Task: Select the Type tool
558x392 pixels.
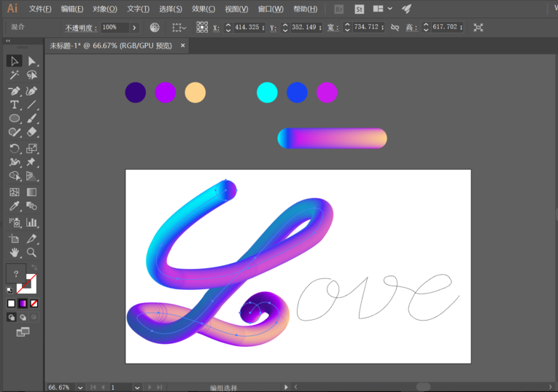Action: pyautogui.click(x=14, y=105)
